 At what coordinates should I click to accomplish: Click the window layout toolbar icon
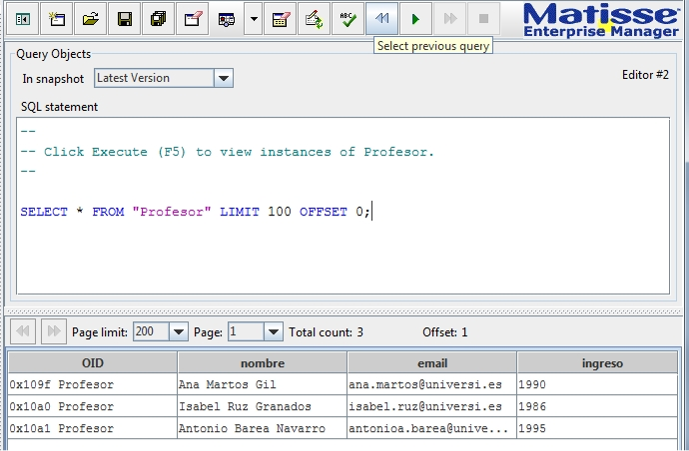tap(227, 19)
